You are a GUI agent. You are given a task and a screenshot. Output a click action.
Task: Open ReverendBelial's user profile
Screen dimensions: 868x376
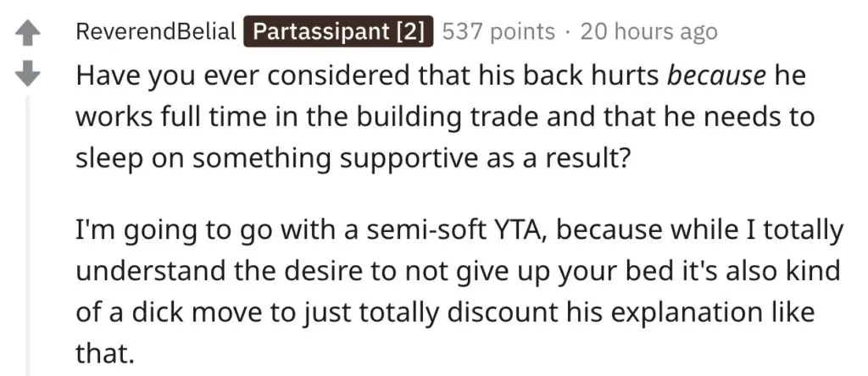point(155,32)
